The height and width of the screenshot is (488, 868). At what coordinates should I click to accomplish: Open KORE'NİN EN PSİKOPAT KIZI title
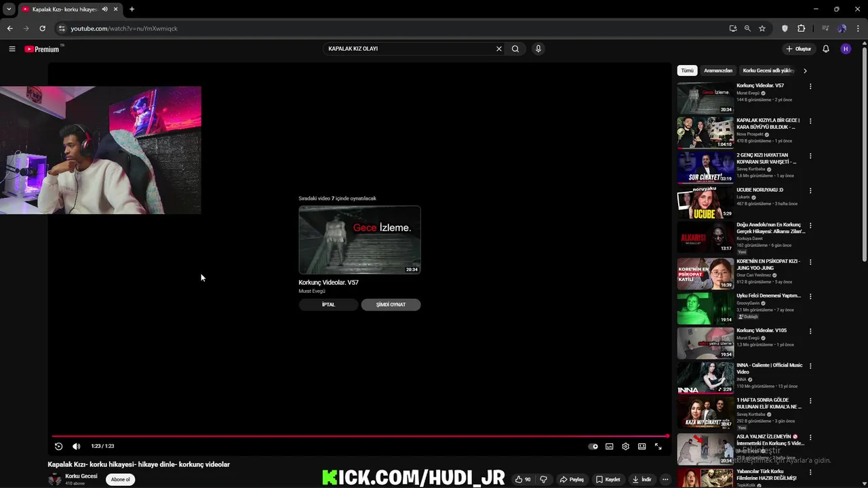click(768, 264)
